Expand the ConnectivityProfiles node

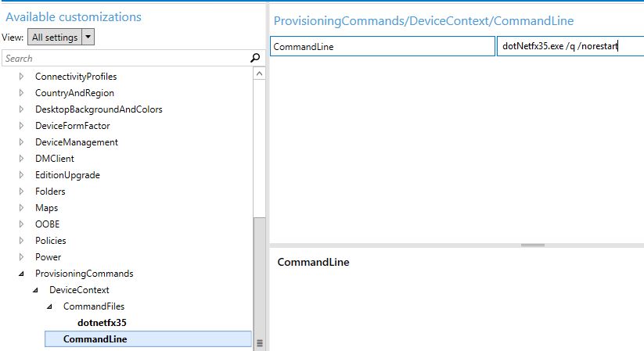[21, 77]
